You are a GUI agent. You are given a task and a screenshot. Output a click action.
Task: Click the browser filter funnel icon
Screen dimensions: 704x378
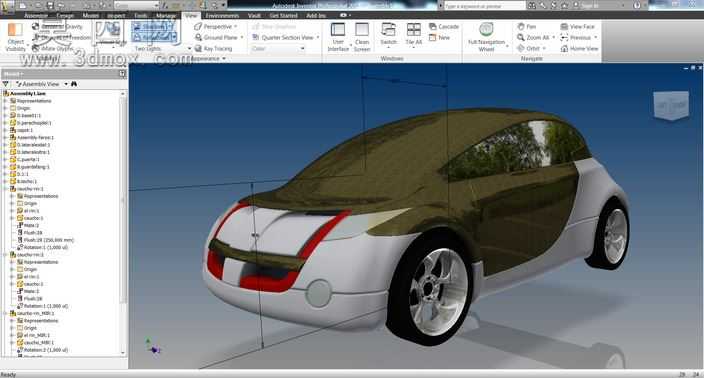click(x=5, y=84)
